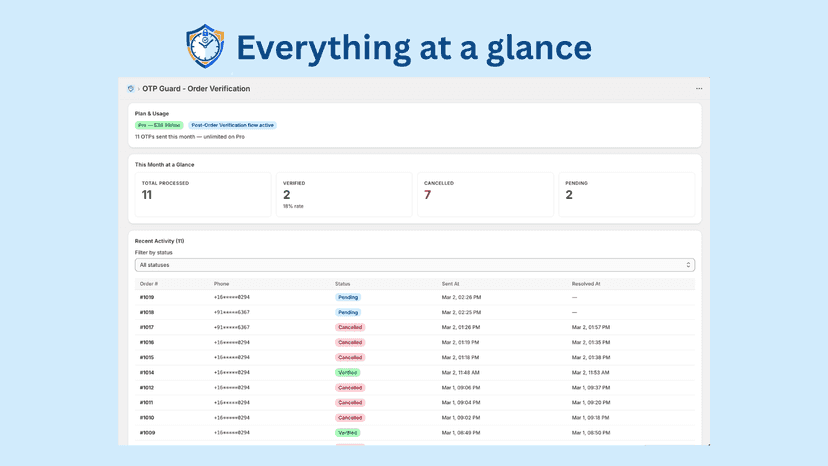Viewport: 828px width, 466px height.
Task: Click resolved time 'Mar 2, 01:35 PM'
Action: click(x=591, y=342)
